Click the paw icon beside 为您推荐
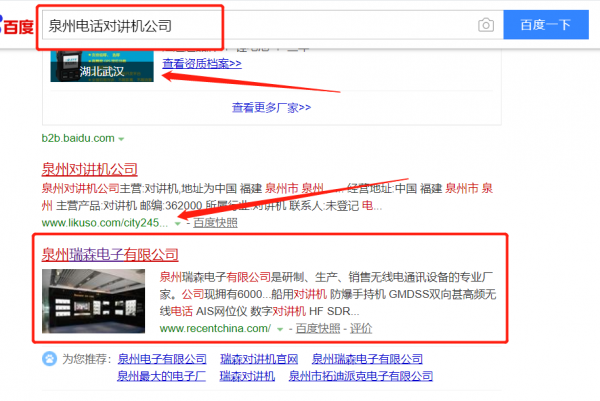Image resolution: width=600 pixels, height=401 pixels. 49,358
